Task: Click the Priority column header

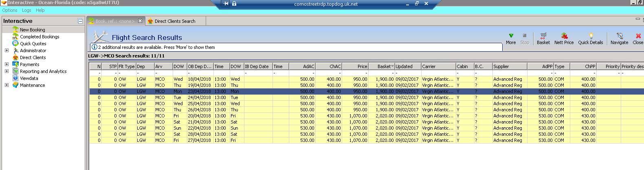Action: pyautogui.click(x=609, y=66)
